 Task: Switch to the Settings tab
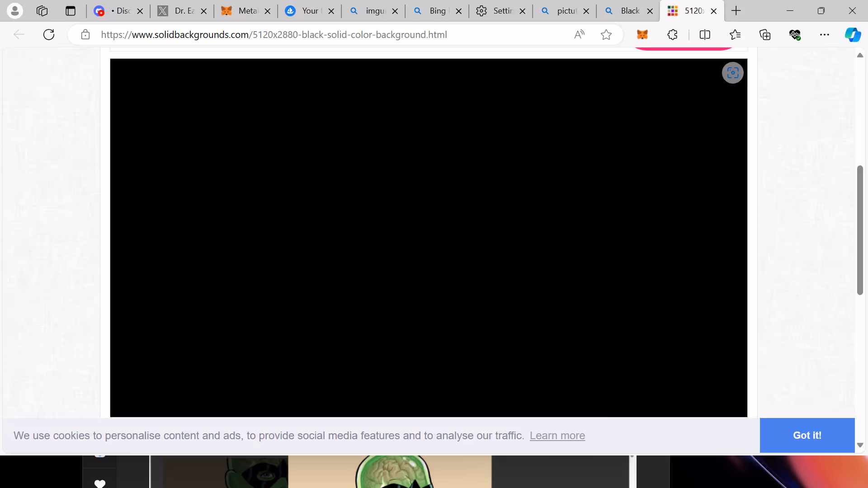(500, 11)
